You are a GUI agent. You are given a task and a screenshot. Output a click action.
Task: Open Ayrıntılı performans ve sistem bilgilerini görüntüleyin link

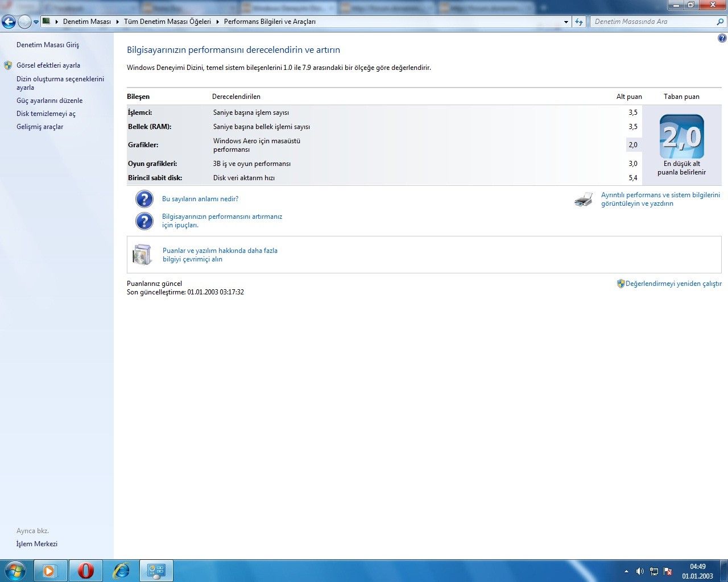point(660,199)
